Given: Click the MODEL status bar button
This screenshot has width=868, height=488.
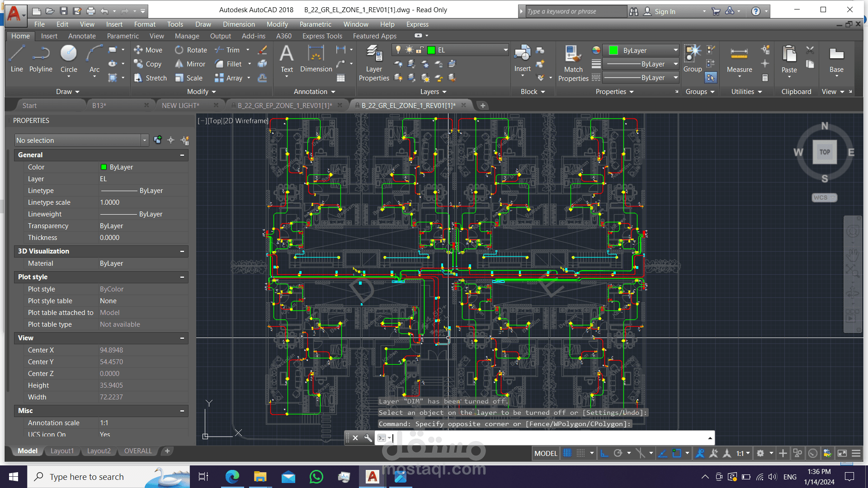Looking at the screenshot, I should tap(546, 453).
